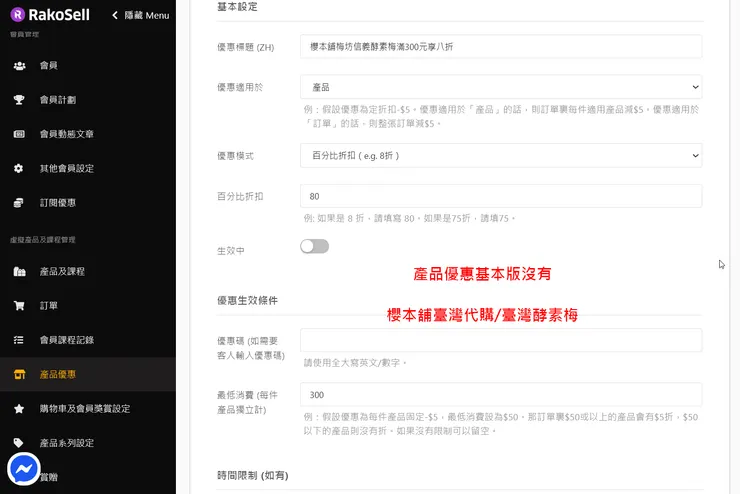Click the 百分比折扣 field showing 80
740x494 pixels.
[x=501, y=196]
